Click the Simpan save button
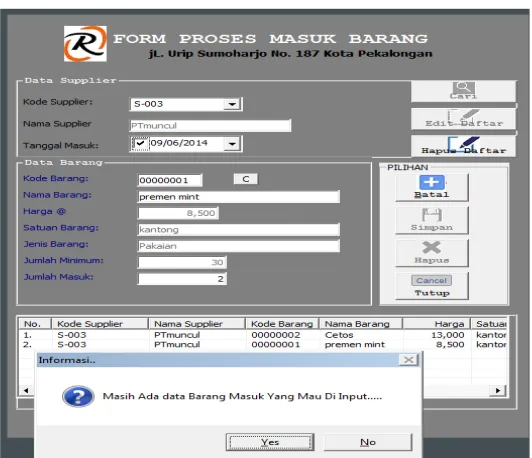 (432, 220)
